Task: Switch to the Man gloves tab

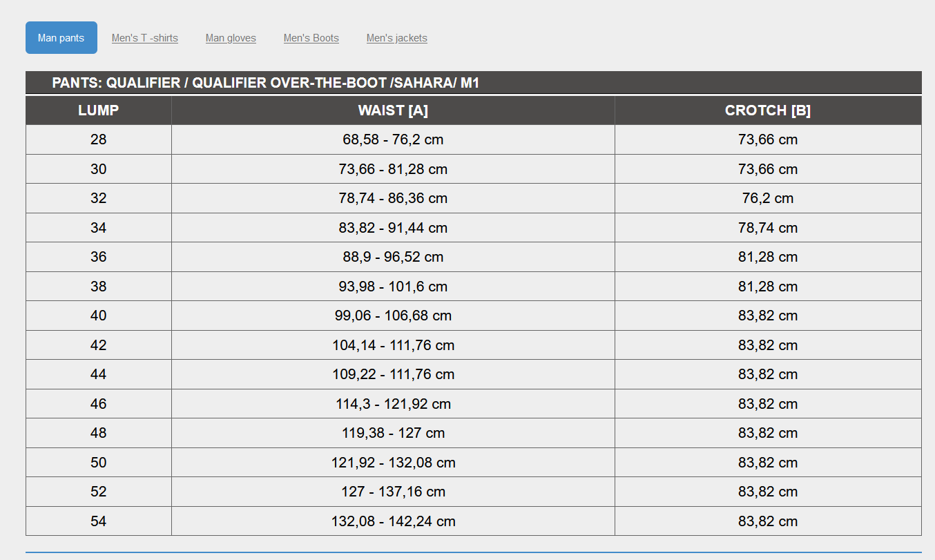Action: (231, 38)
